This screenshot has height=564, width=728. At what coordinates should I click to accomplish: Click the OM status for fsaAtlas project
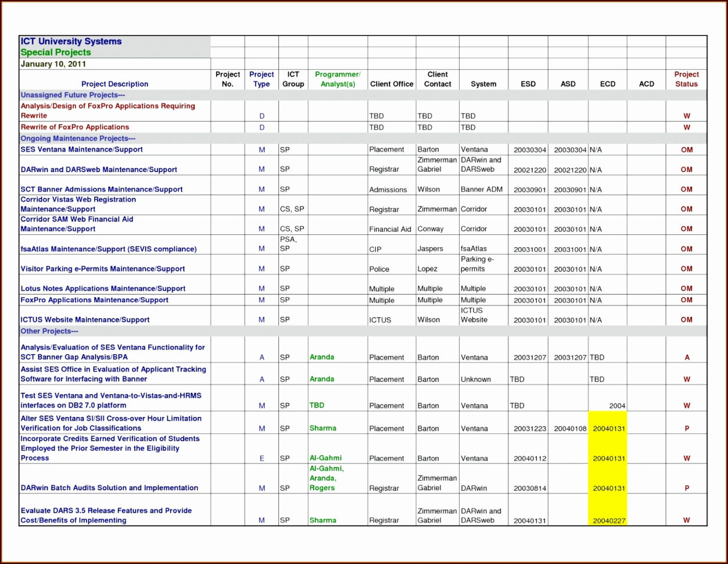[x=686, y=249]
